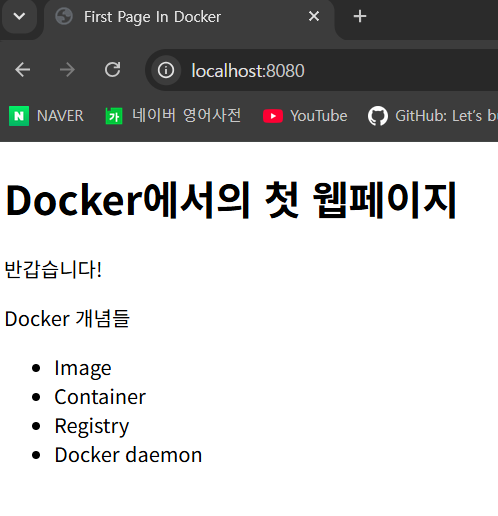Viewport: 498px width, 516px height.
Task: View site information icon in address bar
Action: 166,70
